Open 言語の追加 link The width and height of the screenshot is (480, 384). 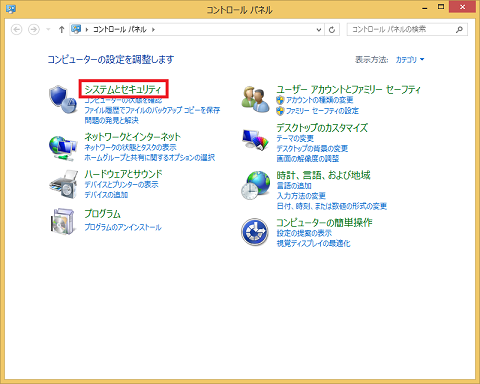(294, 186)
